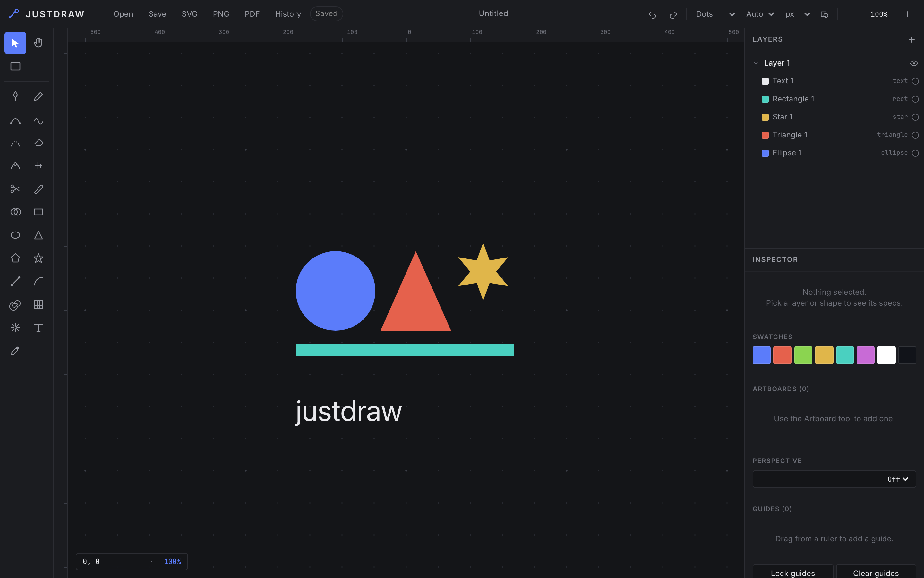Viewport: 924px width, 578px height.
Task: Pick the green swatch
Action: (x=803, y=355)
